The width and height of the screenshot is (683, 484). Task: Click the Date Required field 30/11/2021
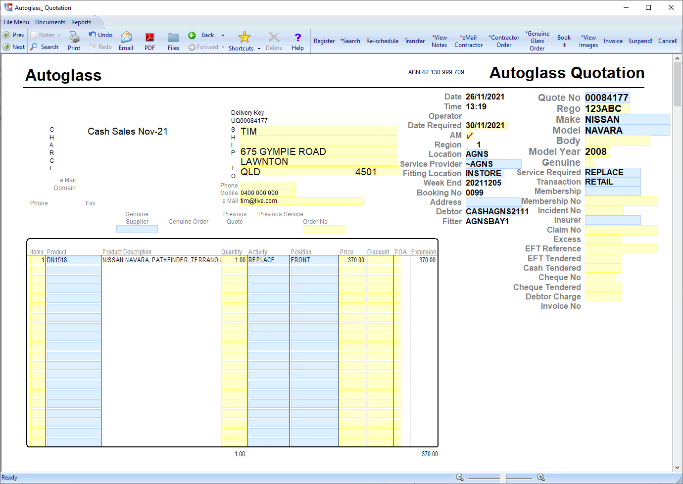(x=486, y=125)
